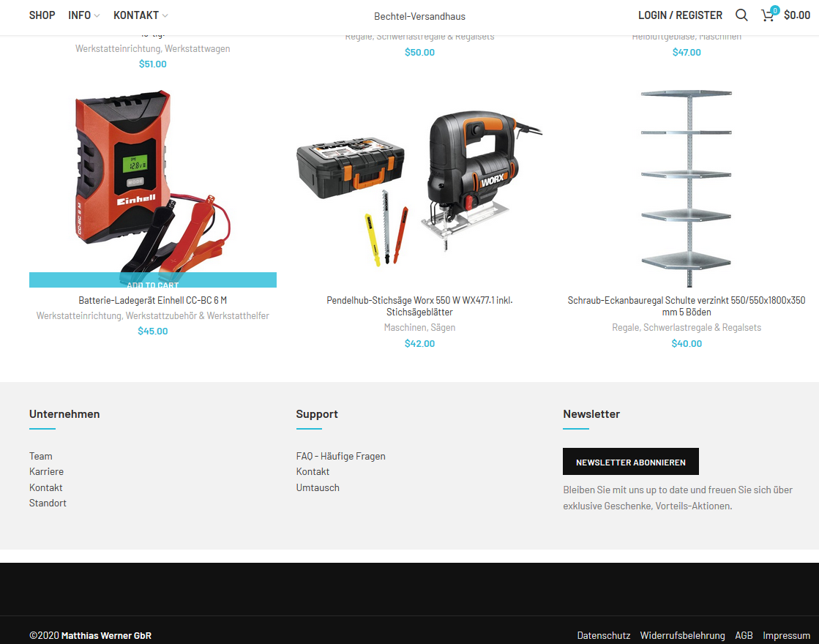Click the Newsletter footer heading
This screenshot has height=644, width=819.
(x=591, y=414)
